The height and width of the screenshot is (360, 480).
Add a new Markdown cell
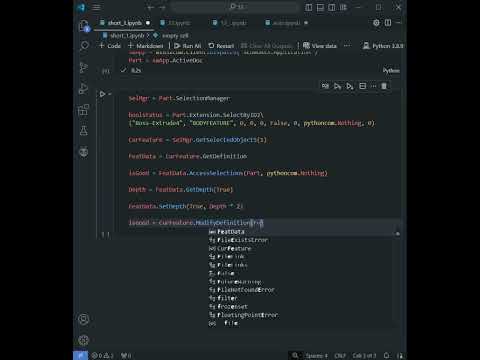pyautogui.click(x=146, y=46)
